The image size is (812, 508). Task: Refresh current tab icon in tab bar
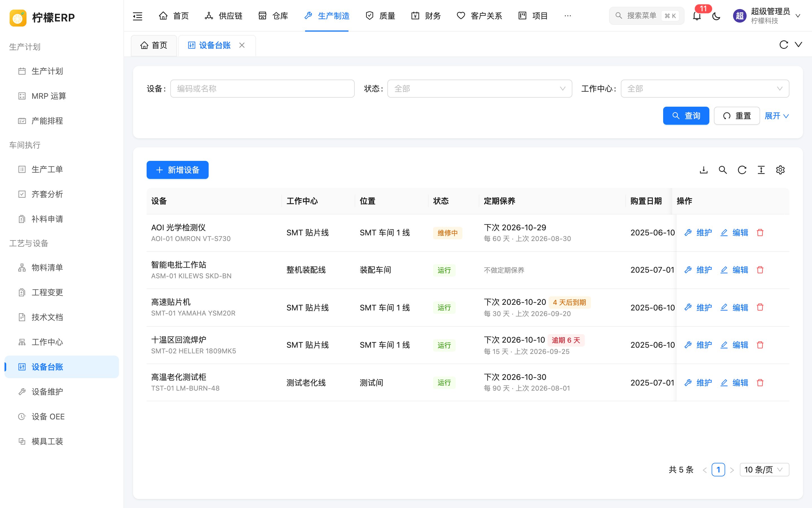[x=784, y=45]
